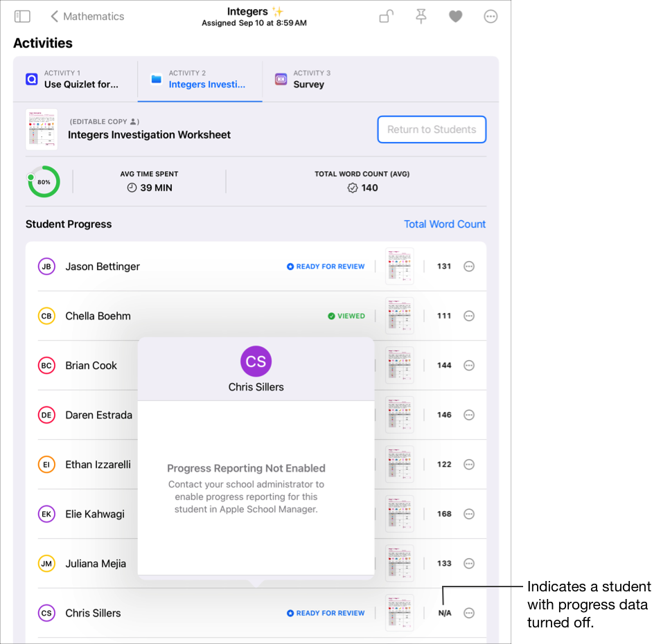The image size is (661, 644).
Task: Open More options for Chris Sillers row
Action: pyautogui.click(x=469, y=613)
